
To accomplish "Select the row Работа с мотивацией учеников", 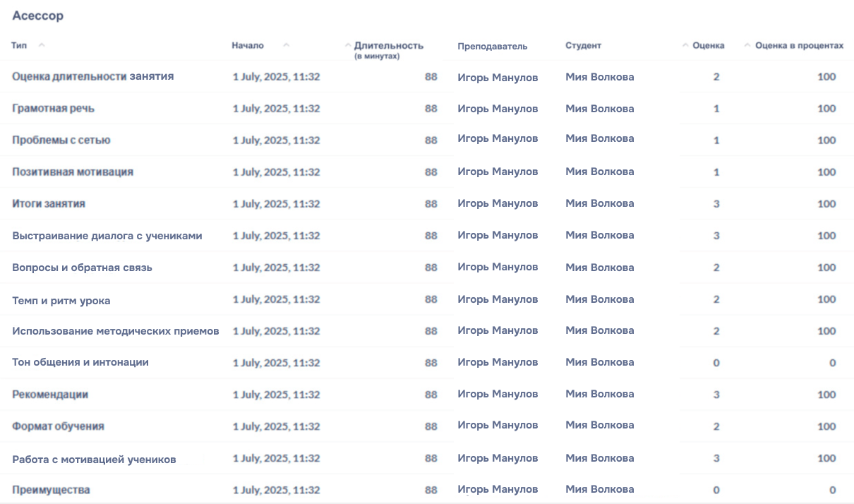I will [427, 458].
